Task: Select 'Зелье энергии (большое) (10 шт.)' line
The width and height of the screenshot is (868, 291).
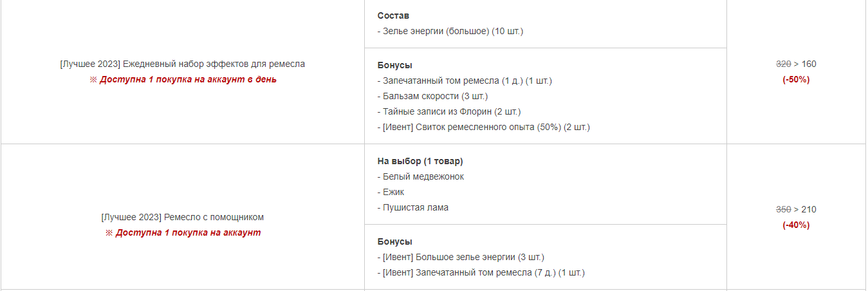Action: 450,31
